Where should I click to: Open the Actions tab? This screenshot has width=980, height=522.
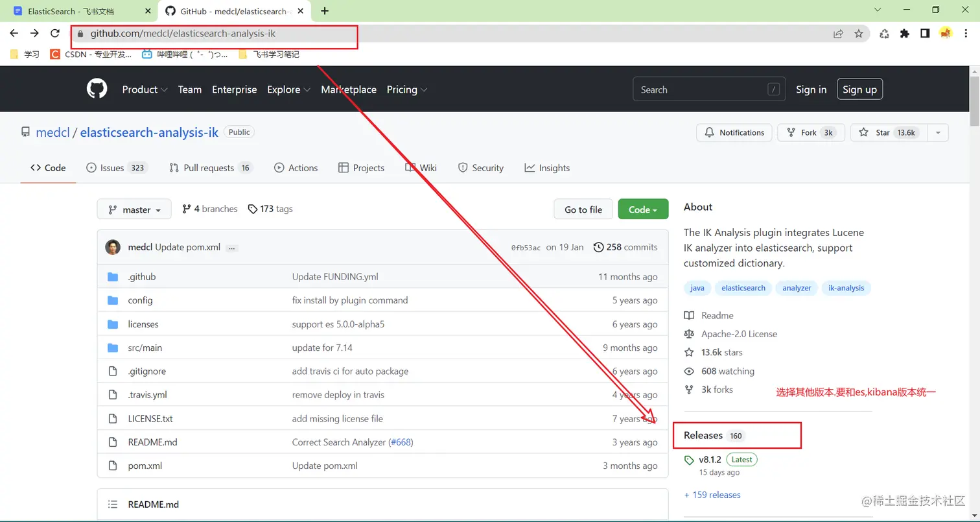pyautogui.click(x=296, y=168)
